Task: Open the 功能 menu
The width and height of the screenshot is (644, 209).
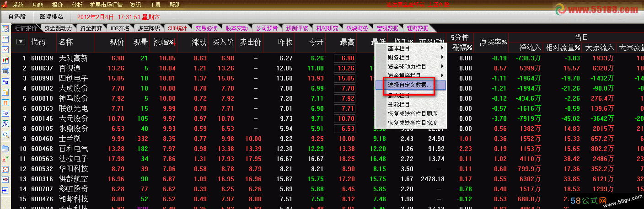Action: tap(38, 5)
